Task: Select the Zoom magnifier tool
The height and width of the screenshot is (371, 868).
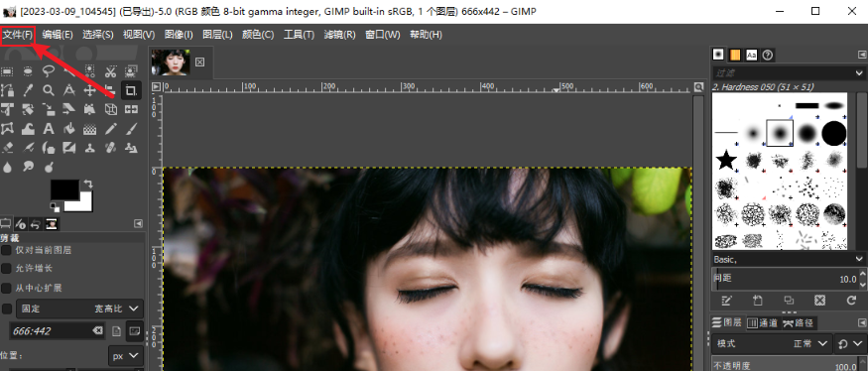Action: tap(49, 90)
